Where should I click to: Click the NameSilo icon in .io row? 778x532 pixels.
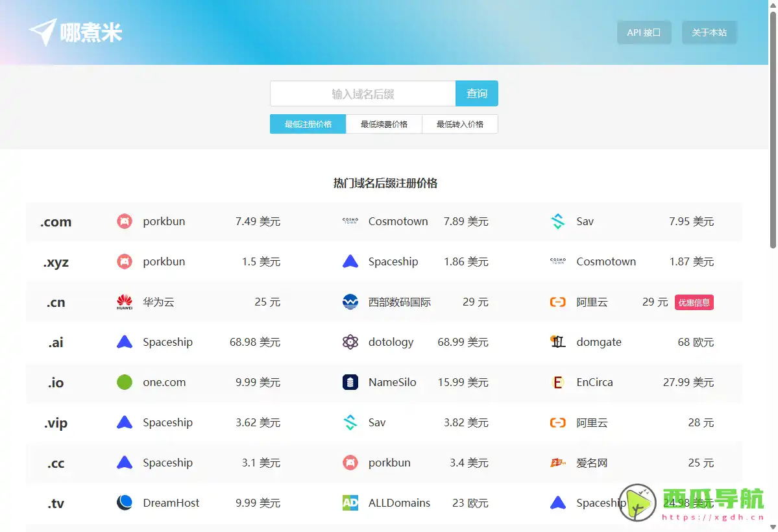(350, 382)
